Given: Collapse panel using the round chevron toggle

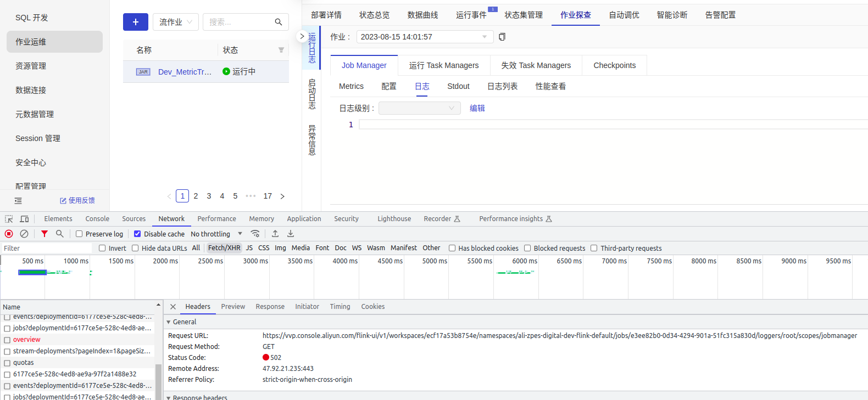Looking at the screenshot, I should click(302, 36).
